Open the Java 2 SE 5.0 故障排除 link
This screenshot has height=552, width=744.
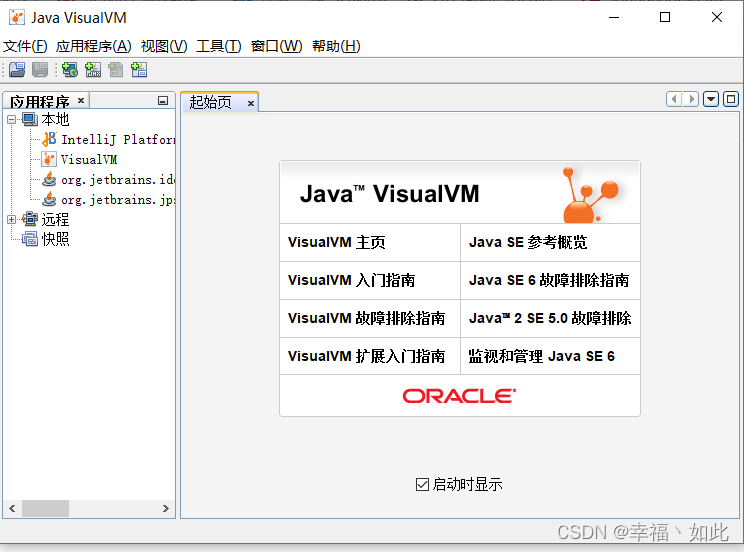(550, 318)
